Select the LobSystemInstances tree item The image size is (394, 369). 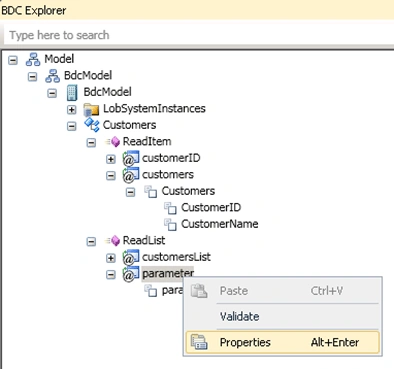tap(154, 109)
